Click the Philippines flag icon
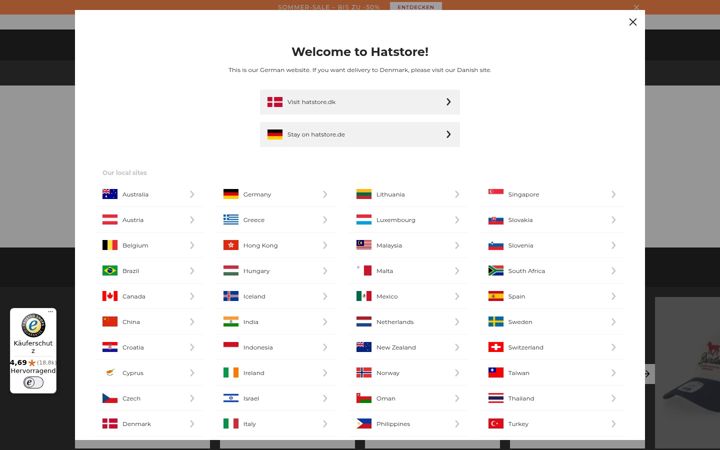The image size is (720, 450). (x=364, y=424)
